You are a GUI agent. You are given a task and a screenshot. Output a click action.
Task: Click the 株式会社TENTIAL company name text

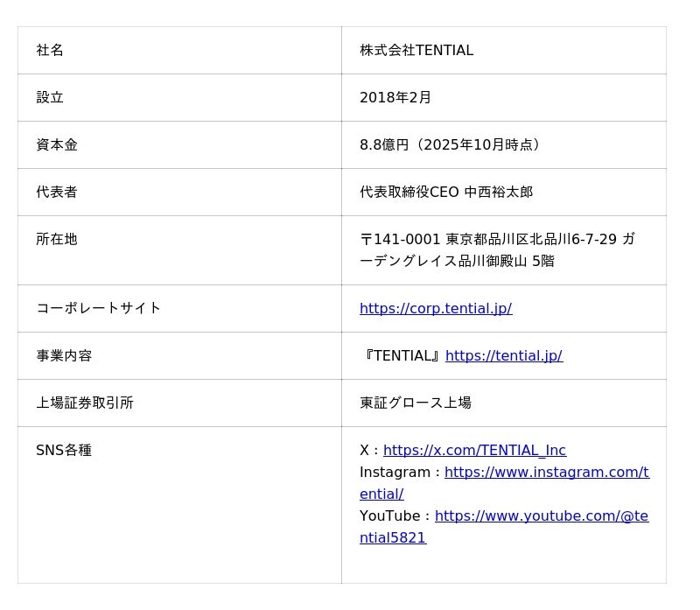(416, 51)
